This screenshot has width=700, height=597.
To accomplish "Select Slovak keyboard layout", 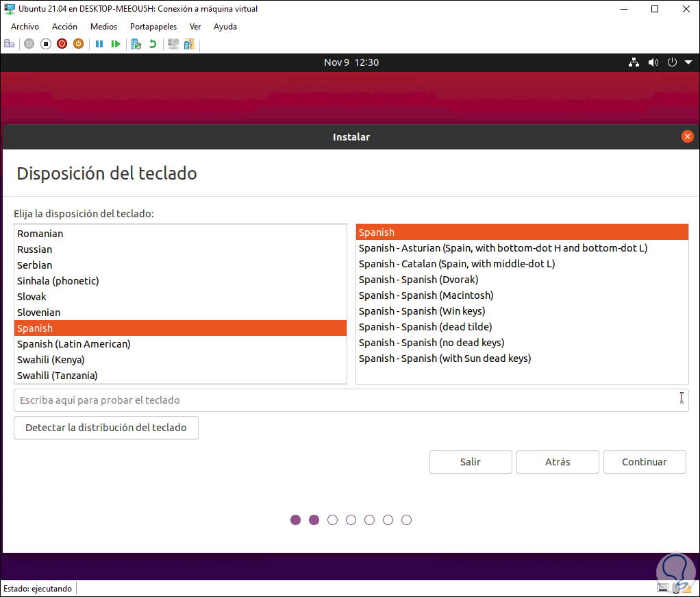I will pyautogui.click(x=180, y=297).
